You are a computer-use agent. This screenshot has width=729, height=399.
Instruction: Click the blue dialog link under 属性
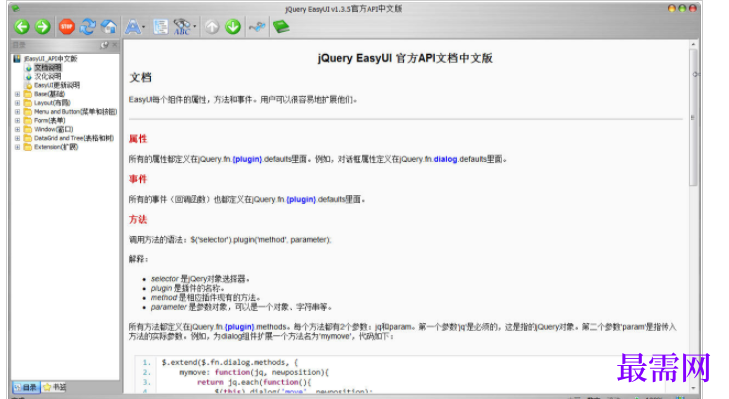click(x=445, y=159)
